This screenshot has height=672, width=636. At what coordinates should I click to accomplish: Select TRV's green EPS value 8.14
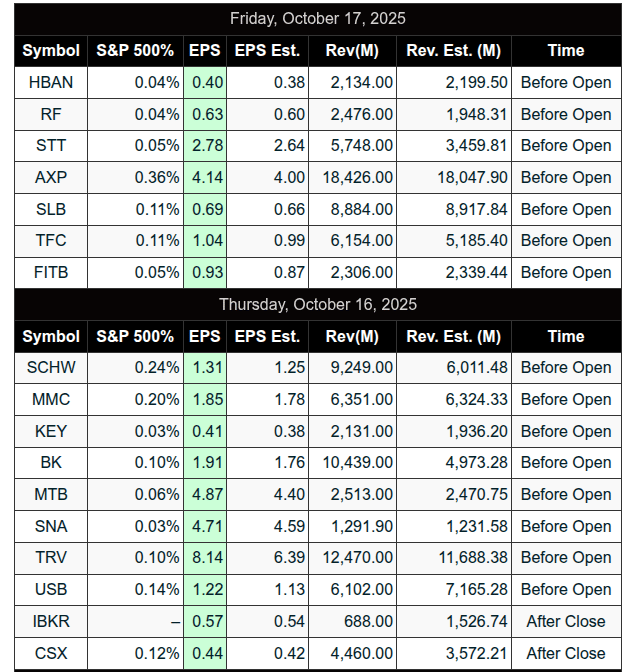(x=206, y=557)
